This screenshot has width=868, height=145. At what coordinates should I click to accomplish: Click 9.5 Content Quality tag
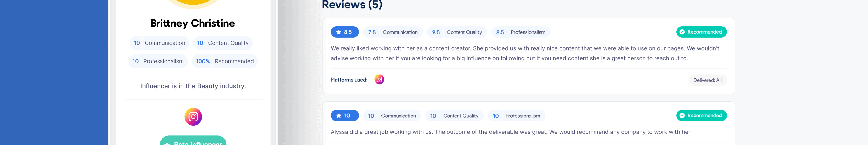pyautogui.click(x=457, y=32)
